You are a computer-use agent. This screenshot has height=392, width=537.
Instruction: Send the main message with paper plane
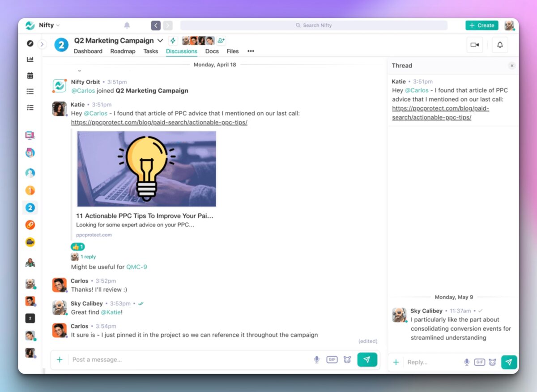coord(367,359)
